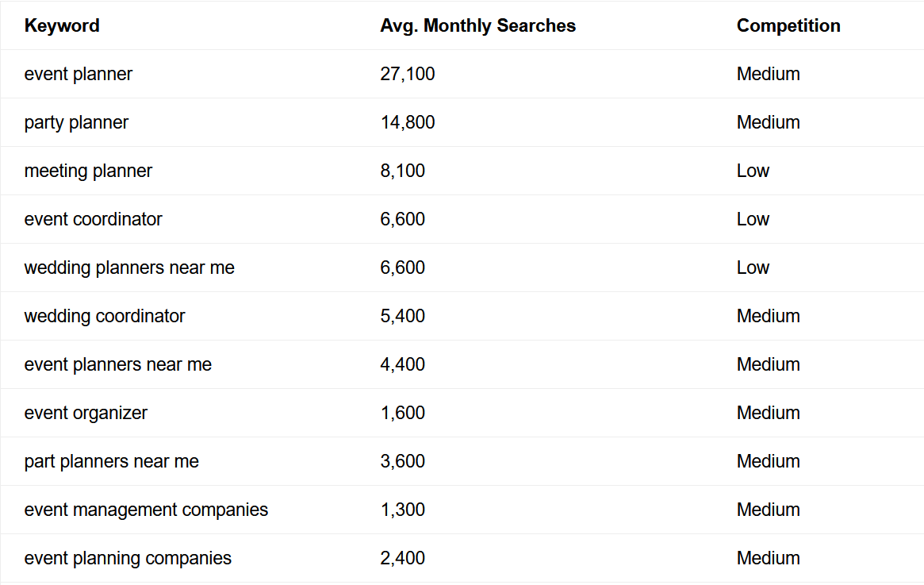
Task: Click the Competition column header
Action: (x=788, y=25)
